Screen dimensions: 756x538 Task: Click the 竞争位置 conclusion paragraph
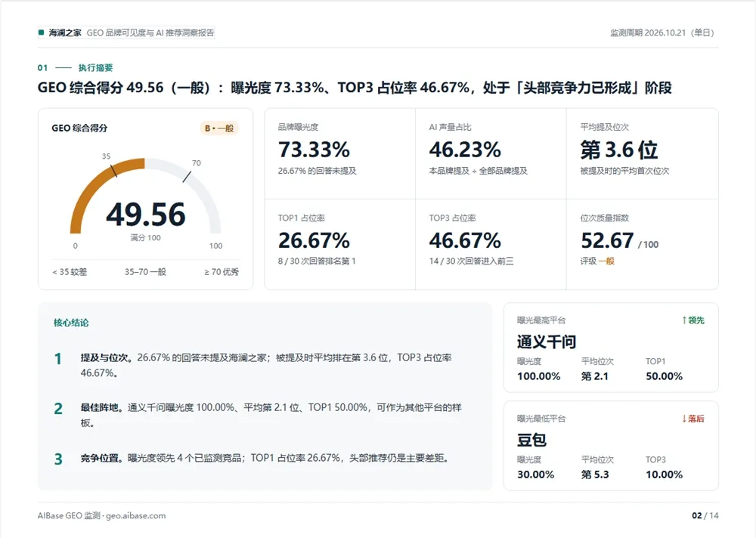[x=265, y=458]
